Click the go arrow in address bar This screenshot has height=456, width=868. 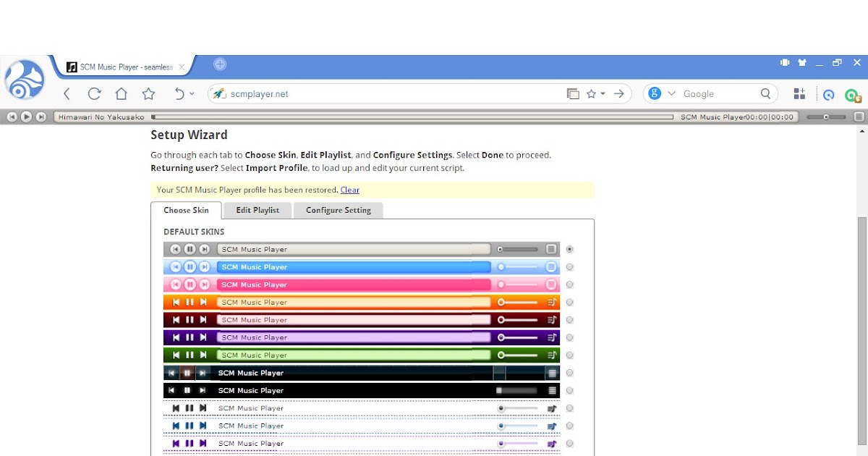click(x=619, y=93)
